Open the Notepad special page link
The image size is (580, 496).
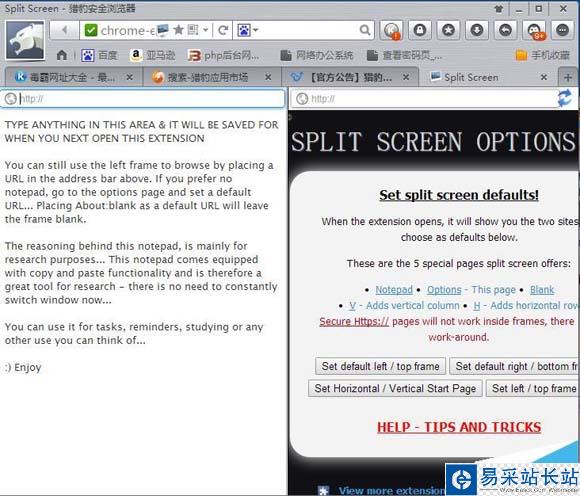[394, 290]
